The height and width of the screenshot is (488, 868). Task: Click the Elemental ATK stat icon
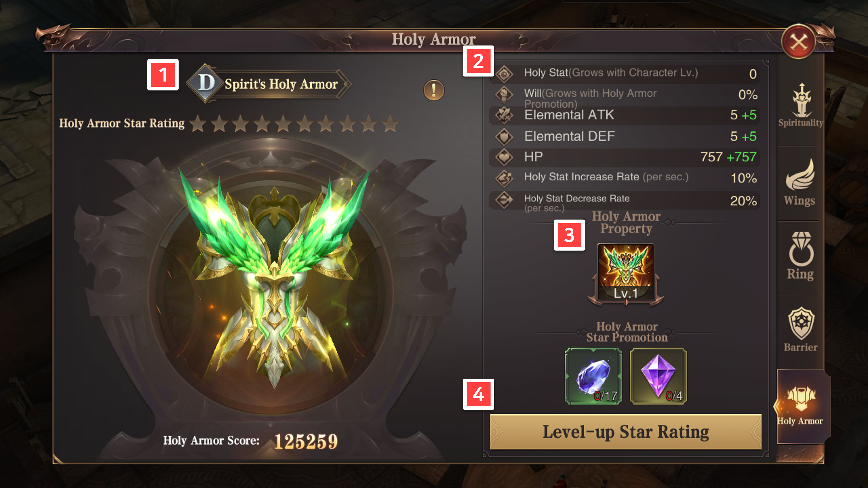tap(504, 115)
